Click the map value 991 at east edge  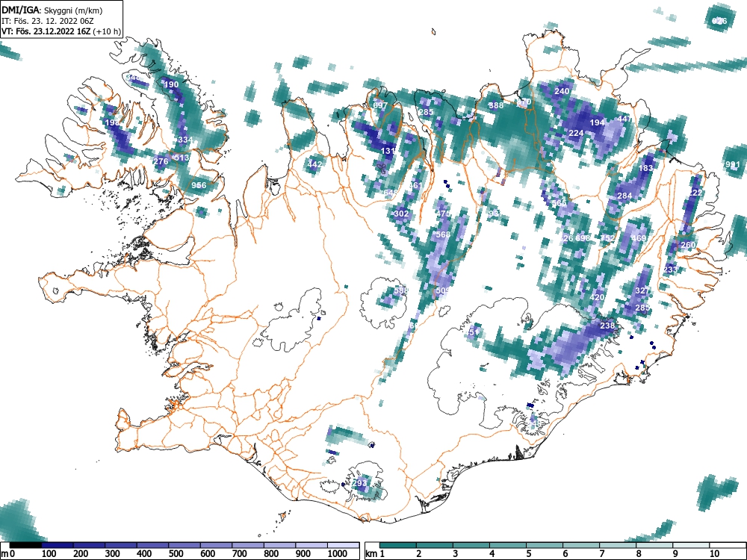point(733,165)
